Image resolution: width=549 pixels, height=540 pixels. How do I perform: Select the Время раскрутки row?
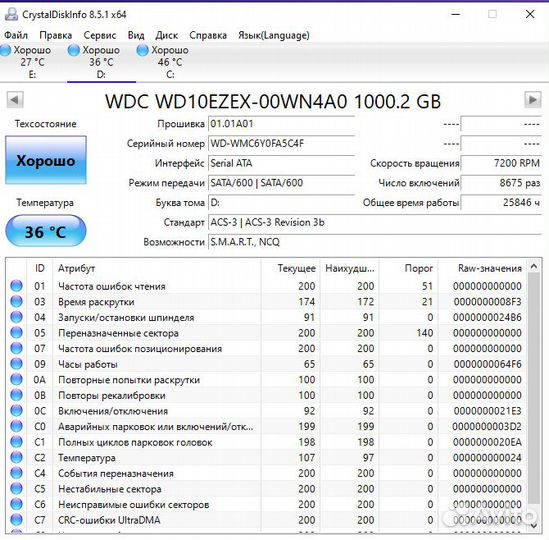pyautogui.click(x=267, y=302)
